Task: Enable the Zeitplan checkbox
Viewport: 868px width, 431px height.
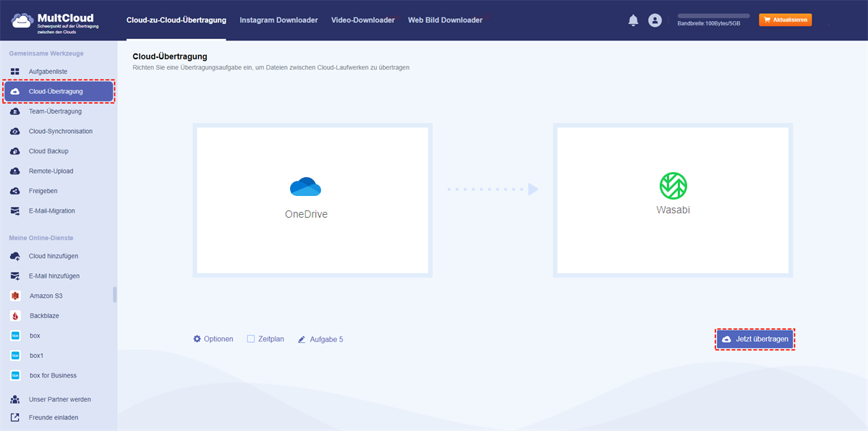Action: pos(251,338)
